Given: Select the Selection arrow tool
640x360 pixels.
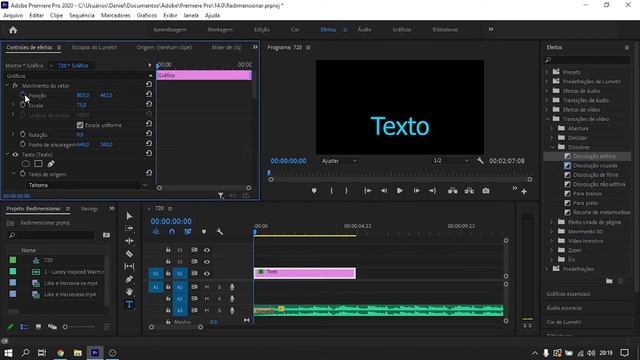Looking at the screenshot, I should [129, 216].
